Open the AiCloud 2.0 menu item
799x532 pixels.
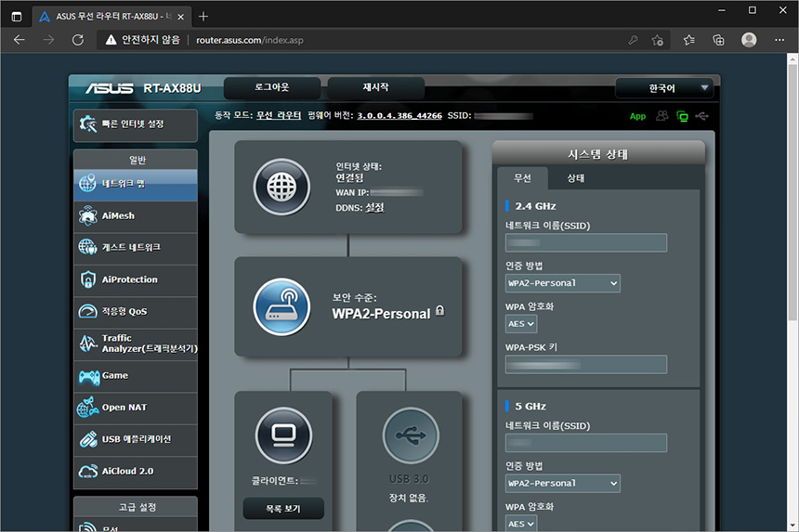coord(136,472)
